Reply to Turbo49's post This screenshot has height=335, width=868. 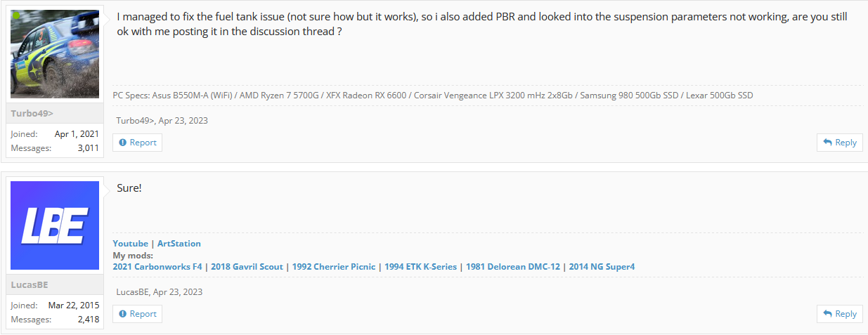[839, 142]
